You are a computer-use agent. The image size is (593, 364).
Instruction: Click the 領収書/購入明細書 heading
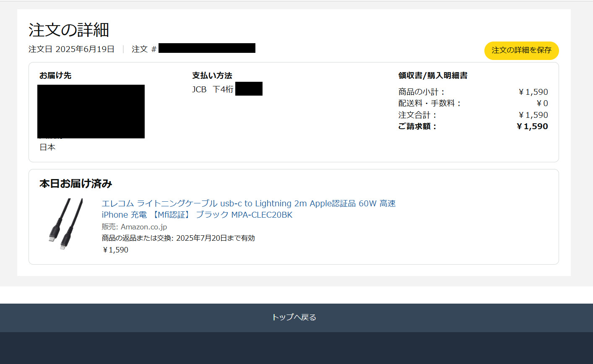pos(433,75)
